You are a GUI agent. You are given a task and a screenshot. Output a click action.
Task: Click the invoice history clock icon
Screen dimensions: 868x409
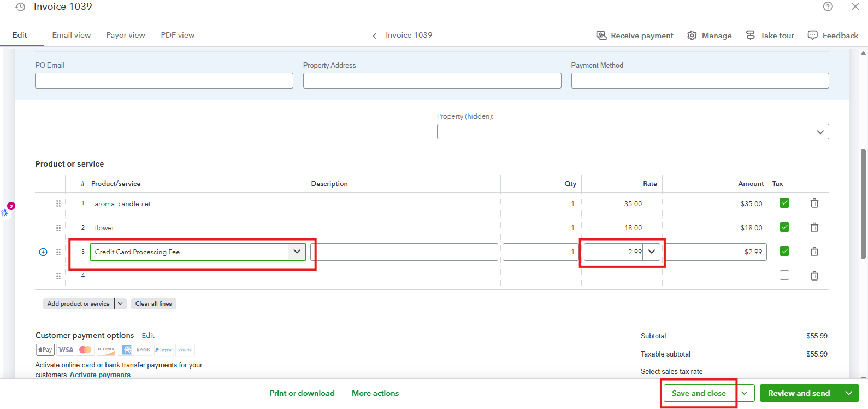(20, 7)
